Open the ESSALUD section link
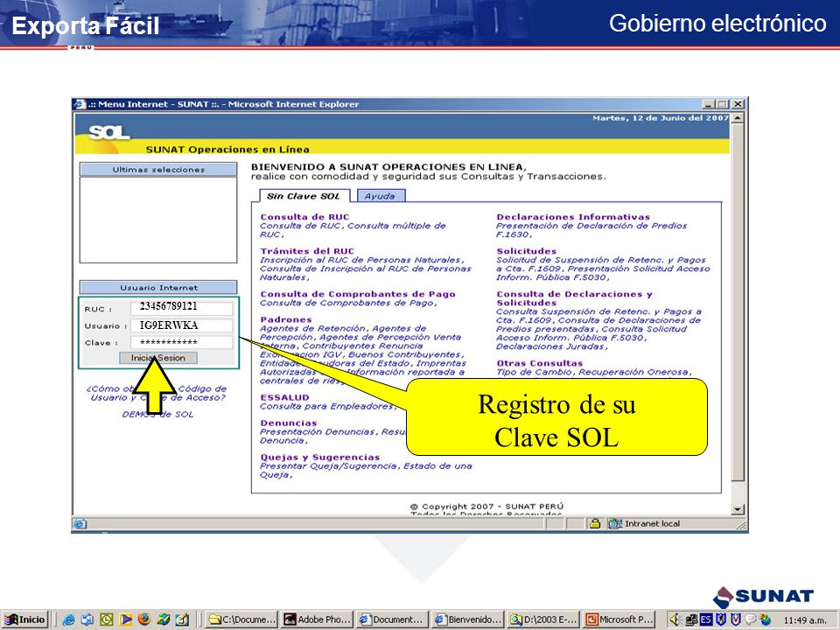The image size is (840, 630). pyautogui.click(x=284, y=397)
